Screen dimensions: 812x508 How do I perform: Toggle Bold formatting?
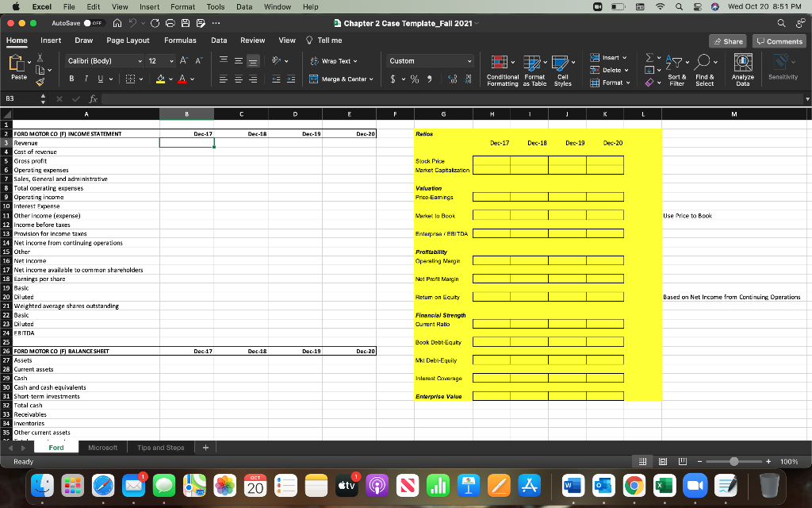point(71,79)
